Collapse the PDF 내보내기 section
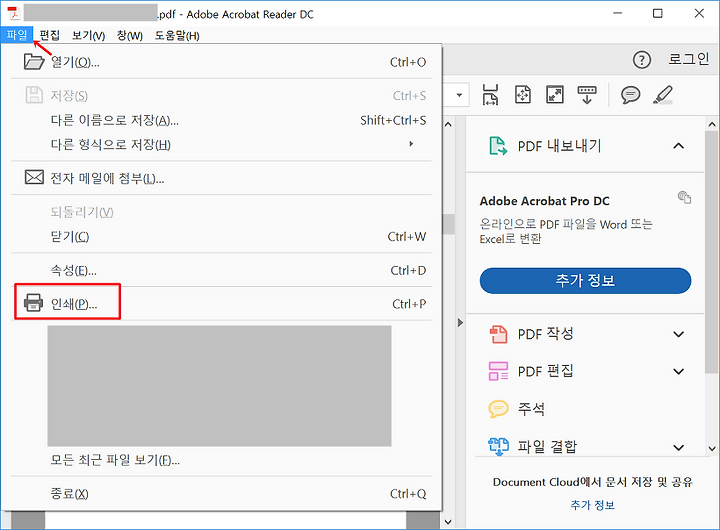This screenshot has width=720, height=530. 679,146
